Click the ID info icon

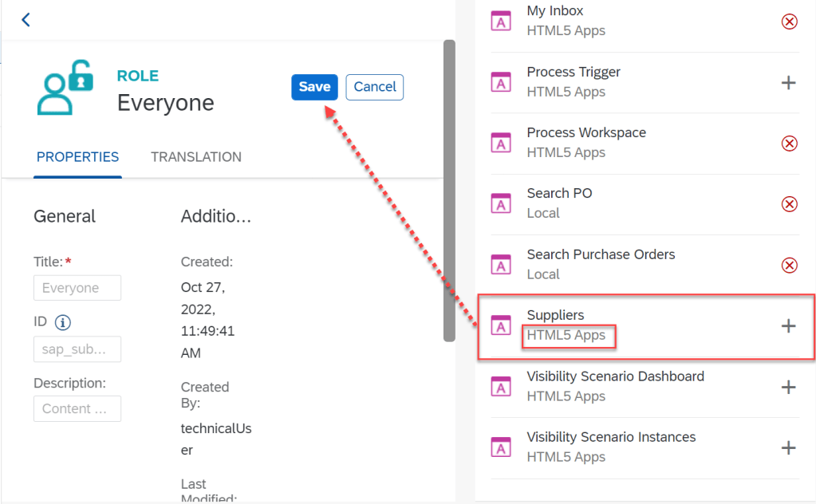click(x=62, y=322)
